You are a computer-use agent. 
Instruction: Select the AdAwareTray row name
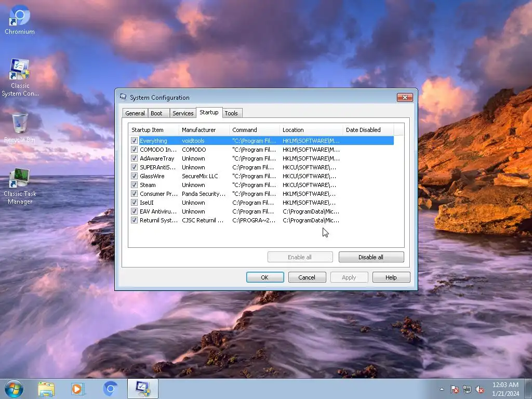click(157, 158)
